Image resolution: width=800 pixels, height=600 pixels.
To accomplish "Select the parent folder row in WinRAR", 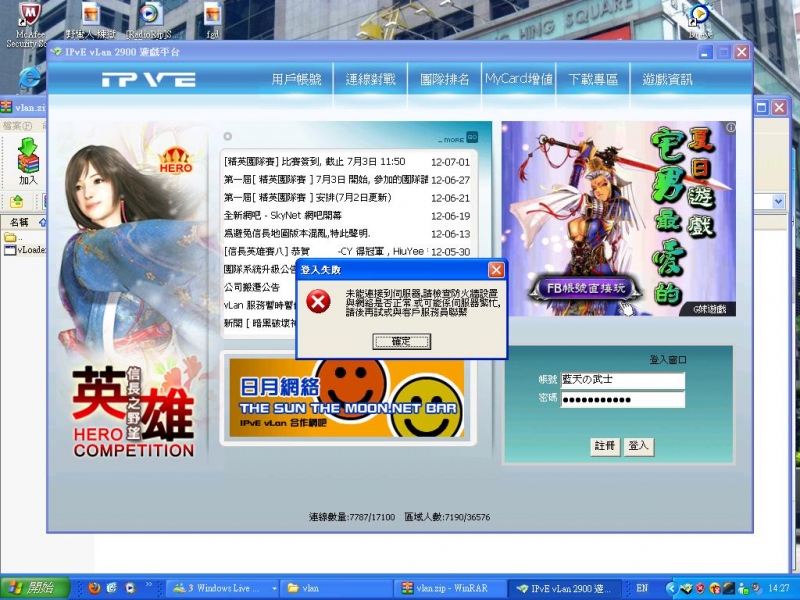I will point(13,237).
